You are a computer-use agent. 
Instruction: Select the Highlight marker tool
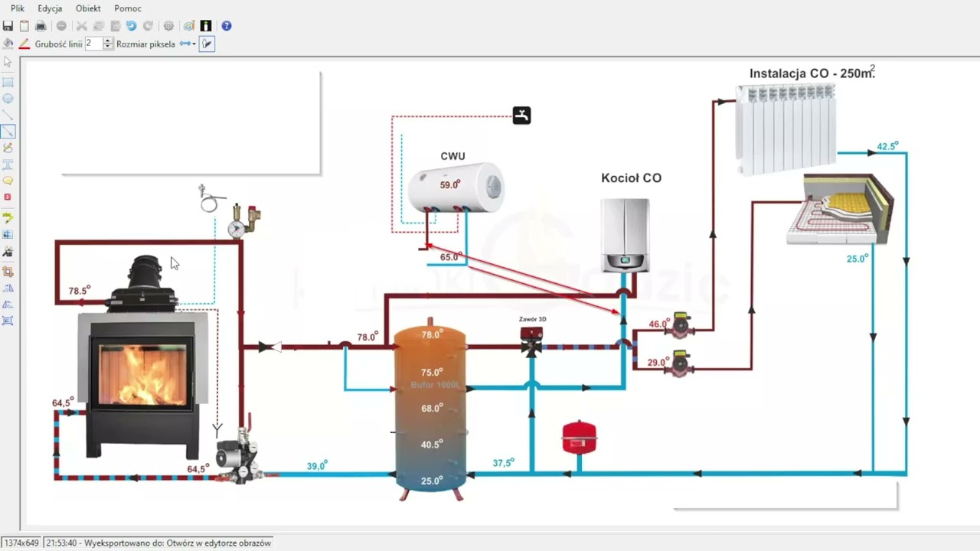[8, 217]
